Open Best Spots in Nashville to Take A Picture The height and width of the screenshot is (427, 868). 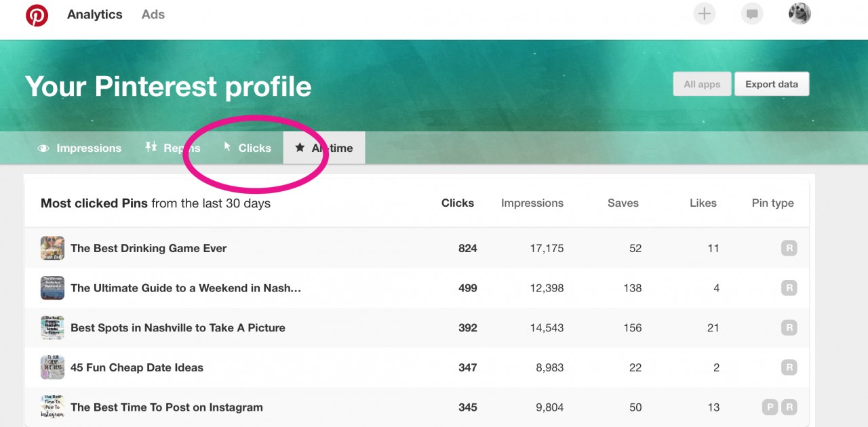pyautogui.click(x=178, y=327)
